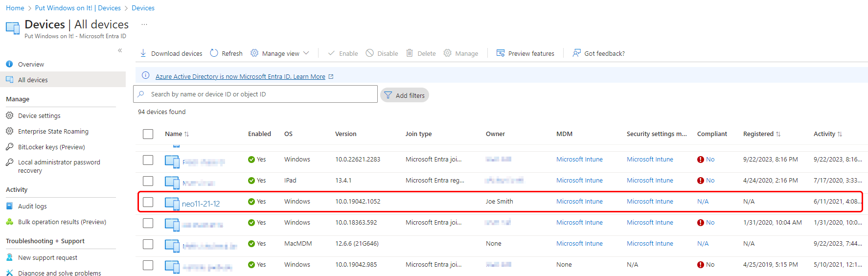Click the Add filters button
868x276 pixels.
[405, 95]
